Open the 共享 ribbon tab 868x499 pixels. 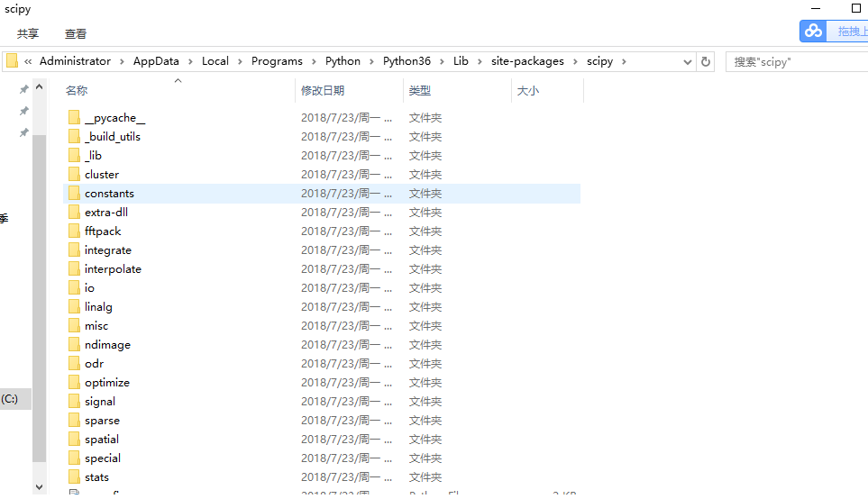click(28, 33)
